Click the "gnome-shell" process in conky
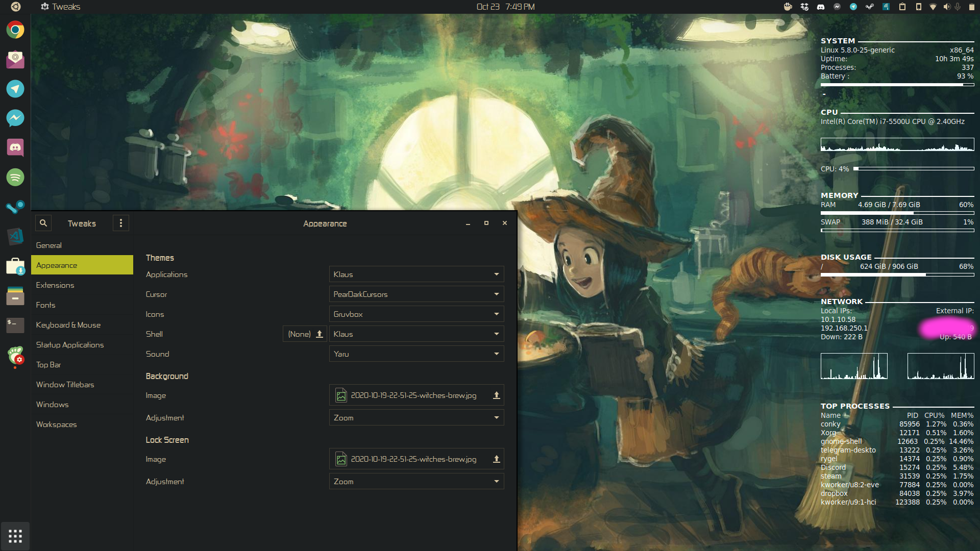The image size is (980, 551). (841, 442)
